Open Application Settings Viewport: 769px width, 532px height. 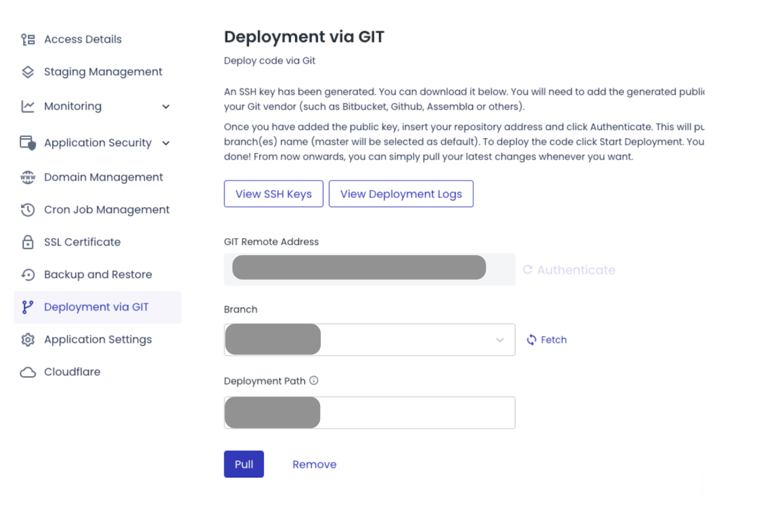point(98,340)
